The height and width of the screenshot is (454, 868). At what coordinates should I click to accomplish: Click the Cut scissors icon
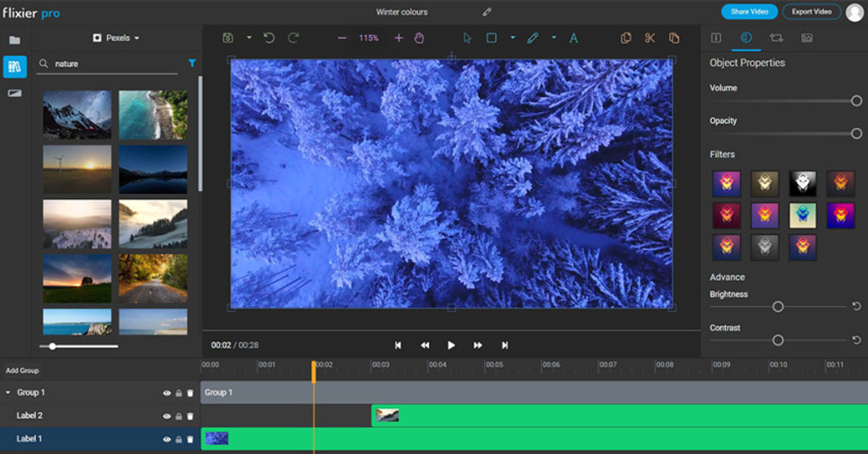click(650, 38)
